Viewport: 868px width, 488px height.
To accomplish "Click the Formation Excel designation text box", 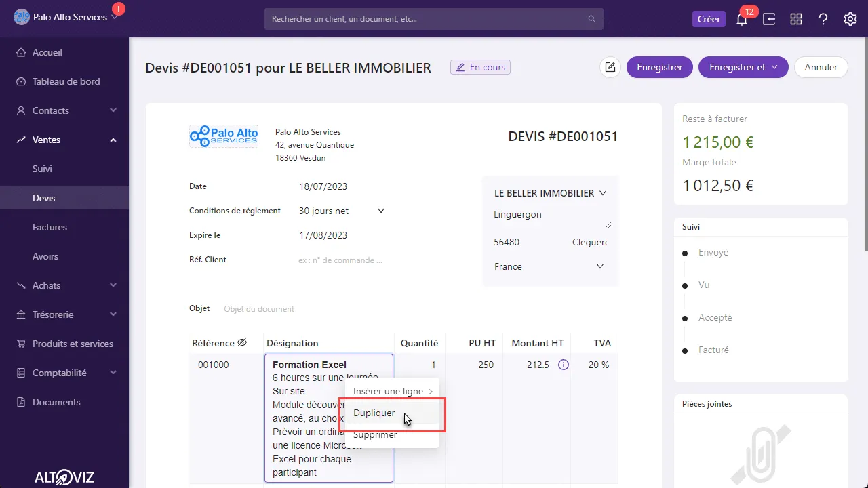I will (329, 418).
